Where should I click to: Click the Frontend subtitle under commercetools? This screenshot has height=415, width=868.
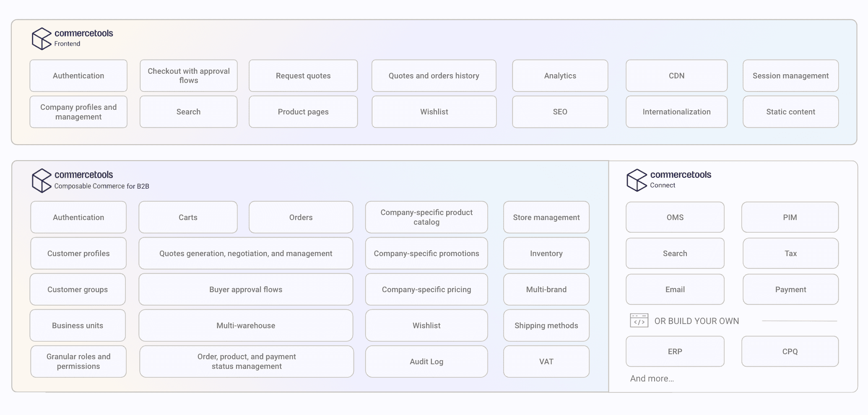(67, 44)
